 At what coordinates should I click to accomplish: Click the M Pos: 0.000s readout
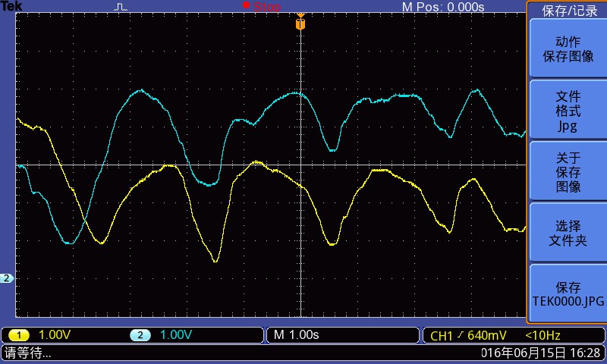(443, 7)
